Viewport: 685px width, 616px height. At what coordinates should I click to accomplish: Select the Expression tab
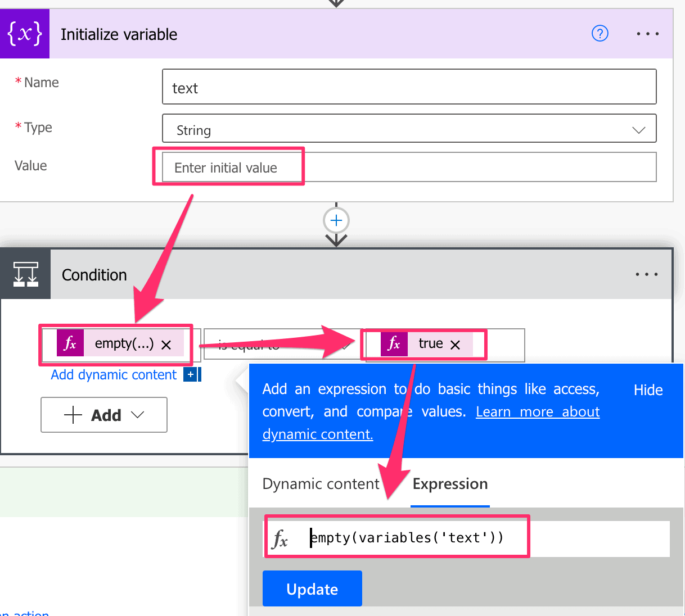450,483
